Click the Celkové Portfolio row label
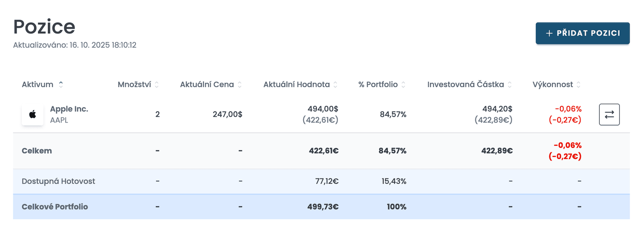This screenshot has height=228, width=644. 55,207
